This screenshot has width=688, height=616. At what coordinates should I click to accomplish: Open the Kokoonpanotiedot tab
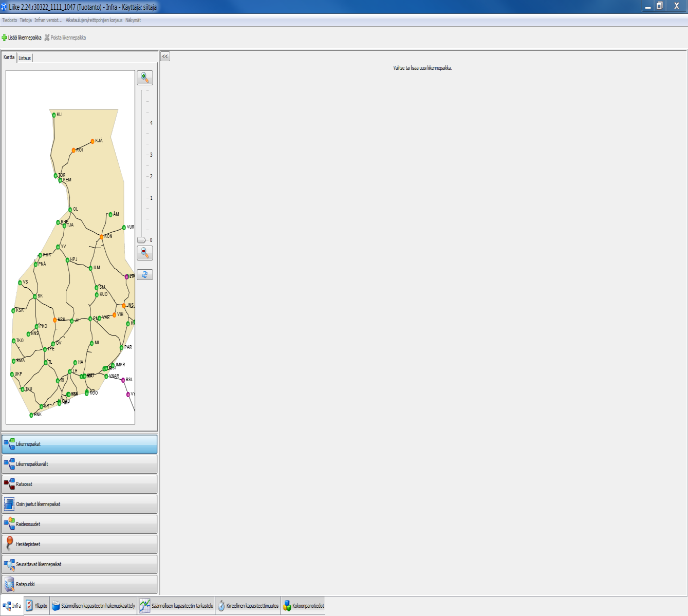click(304, 606)
